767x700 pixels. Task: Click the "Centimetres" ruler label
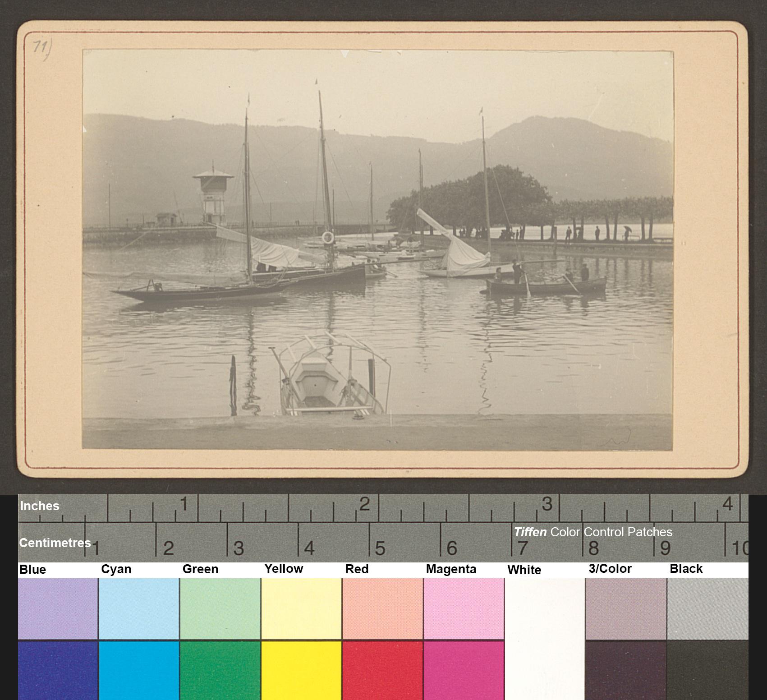coord(55,543)
